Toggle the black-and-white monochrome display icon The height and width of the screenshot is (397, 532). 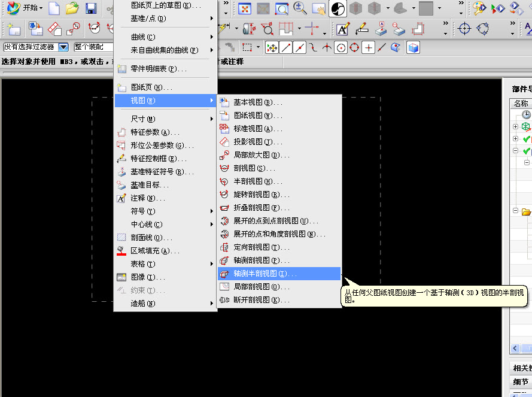[338, 9]
